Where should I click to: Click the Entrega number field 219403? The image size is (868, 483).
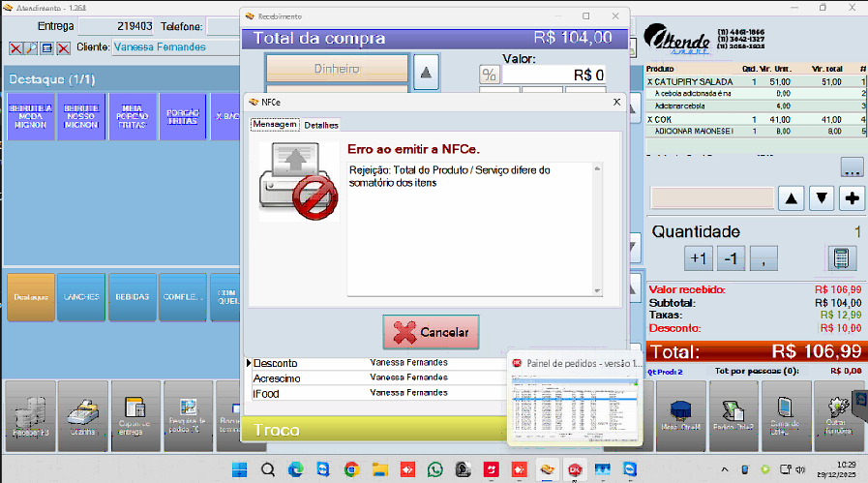tap(116, 26)
